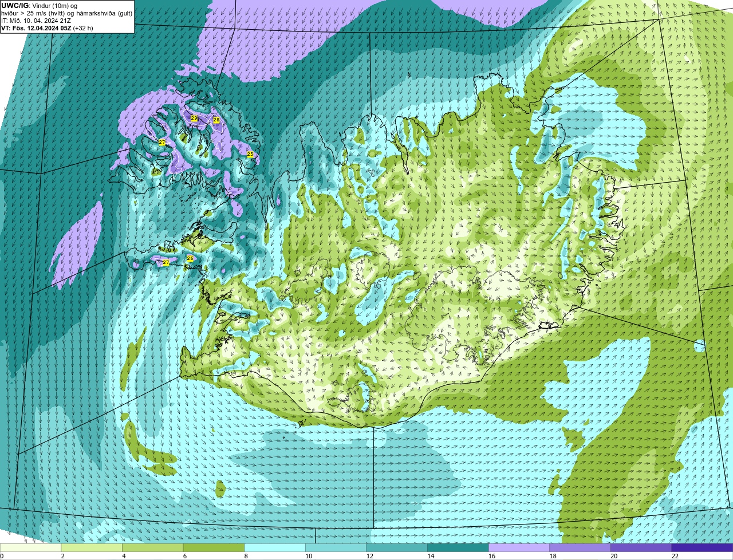The width and height of the screenshot is (733, 560).
Task: Click the 6–8 m/s olive green legend swatch
Action: (x=214, y=547)
